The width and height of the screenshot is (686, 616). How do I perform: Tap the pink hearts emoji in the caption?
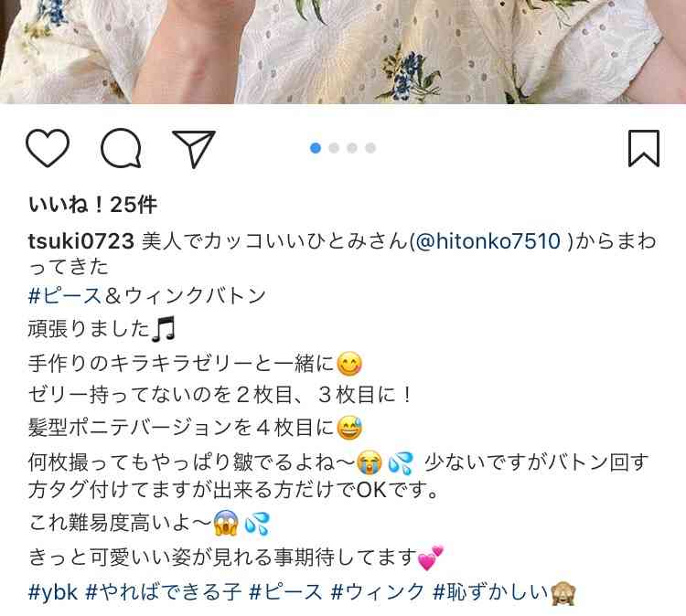pyautogui.click(x=431, y=558)
